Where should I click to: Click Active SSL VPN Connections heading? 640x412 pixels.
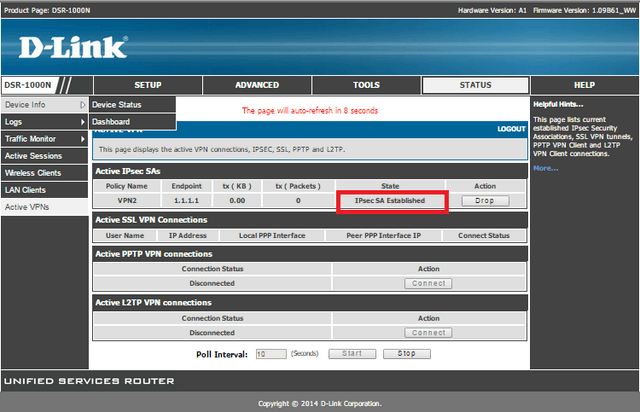click(151, 220)
